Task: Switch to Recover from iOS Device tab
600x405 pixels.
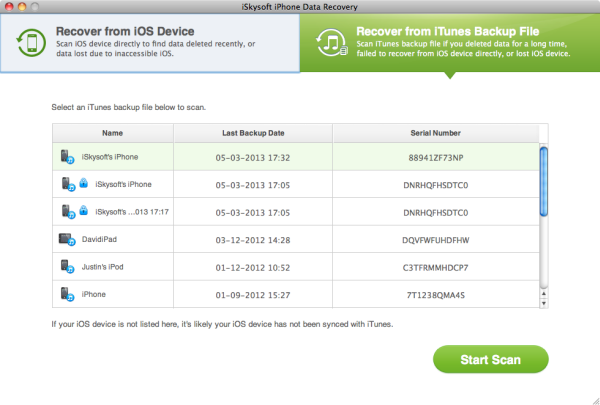Action: tap(150, 43)
